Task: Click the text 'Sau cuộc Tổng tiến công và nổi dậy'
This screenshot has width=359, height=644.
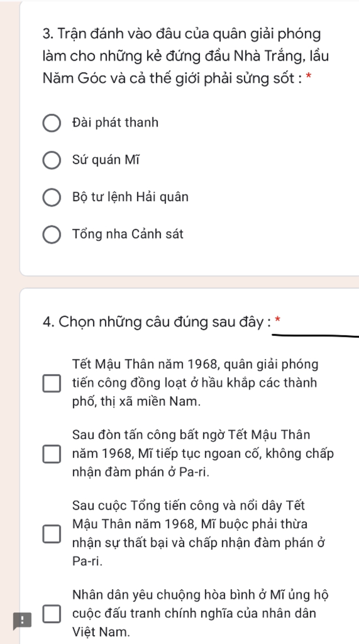Action: pyautogui.click(x=178, y=505)
